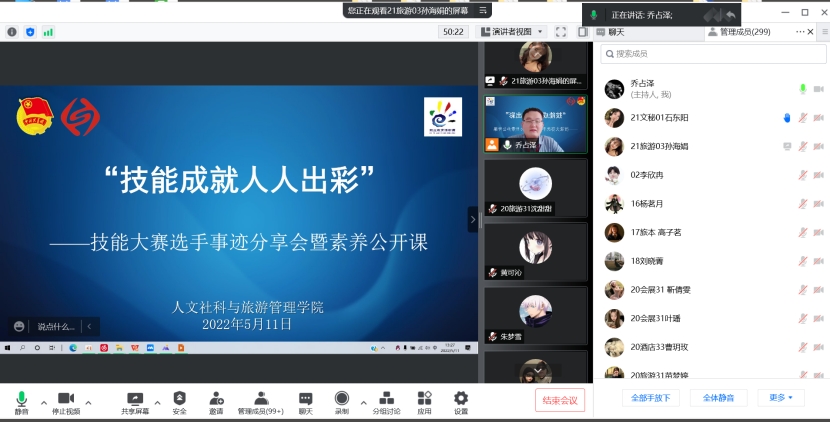The image size is (830, 423).
Task: Click End Meeting (结束会议) button
Action: pos(560,400)
